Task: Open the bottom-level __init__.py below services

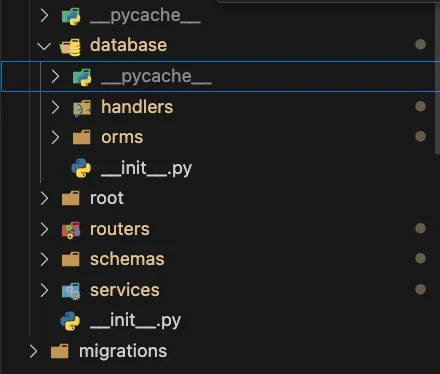Action: 135,321
